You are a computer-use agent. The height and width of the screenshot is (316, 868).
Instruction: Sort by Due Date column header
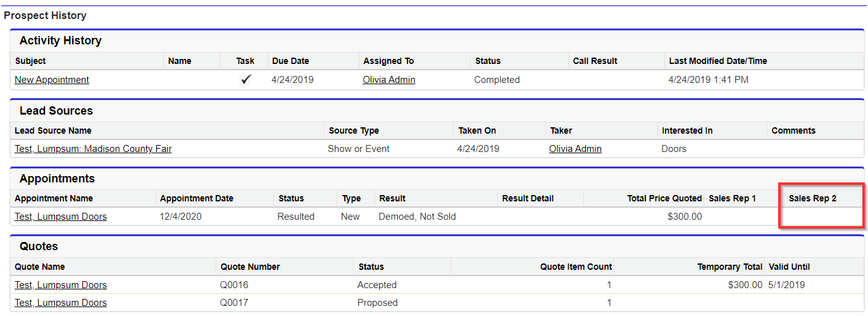[290, 61]
